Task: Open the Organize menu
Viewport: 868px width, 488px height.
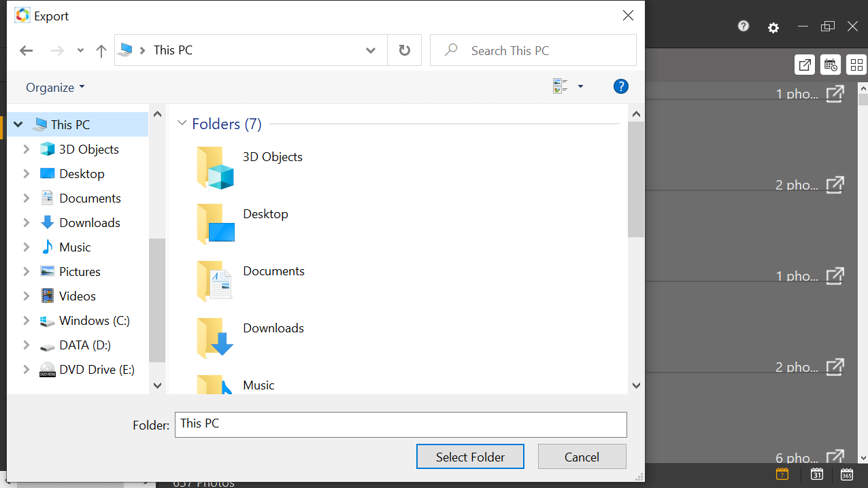Action: [x=55, y=88]
